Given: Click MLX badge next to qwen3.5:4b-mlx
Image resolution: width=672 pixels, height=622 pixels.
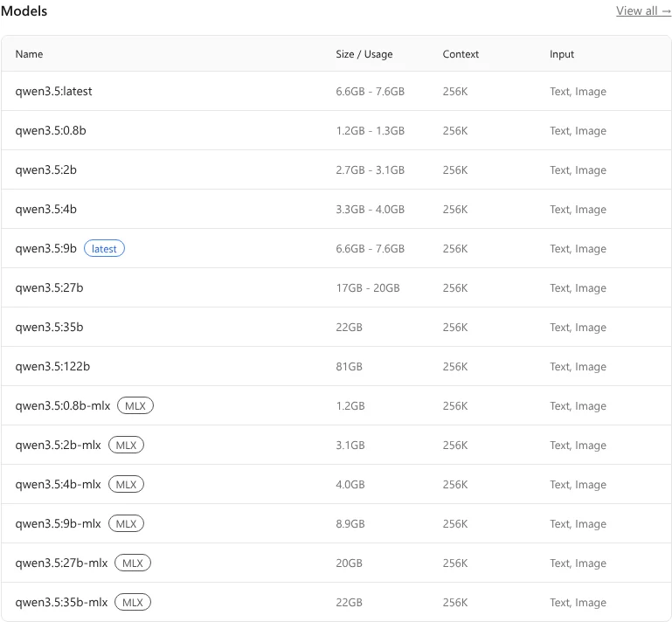Looking at the screenshot, I should 126,484.
